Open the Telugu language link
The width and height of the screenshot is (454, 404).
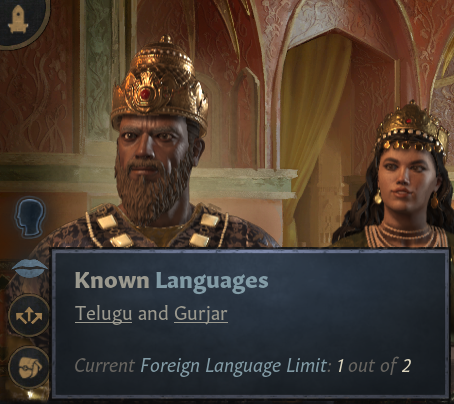click(103, 314)
